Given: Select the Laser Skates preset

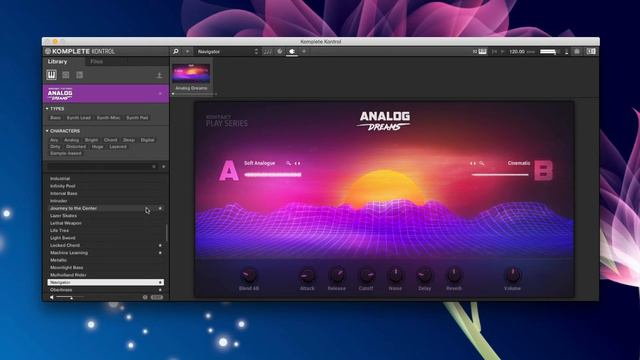Looking at the screenshot, I should pos(63,216).
